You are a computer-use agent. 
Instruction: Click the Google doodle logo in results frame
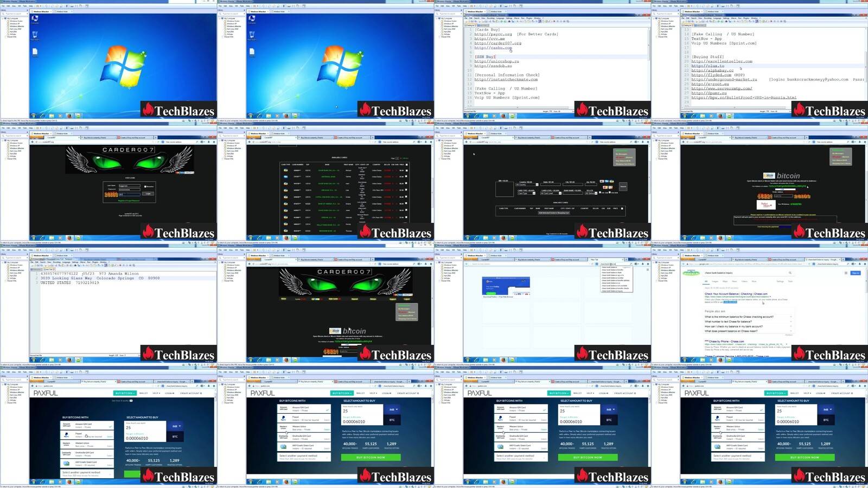691,273
